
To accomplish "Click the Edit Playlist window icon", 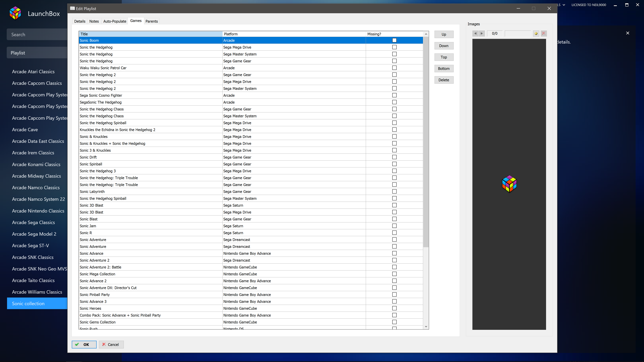I will 72,8.
